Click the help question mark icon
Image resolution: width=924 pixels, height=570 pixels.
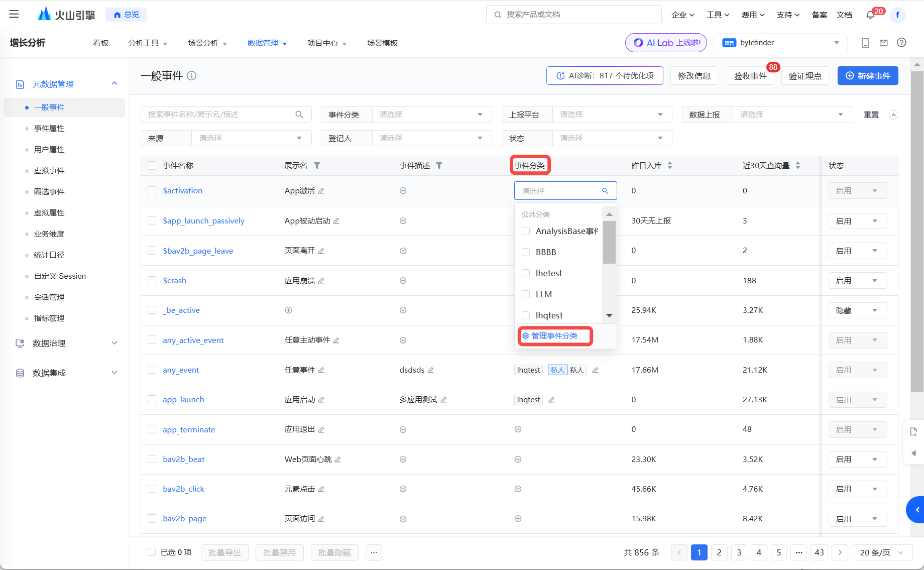tap(902, 43)
